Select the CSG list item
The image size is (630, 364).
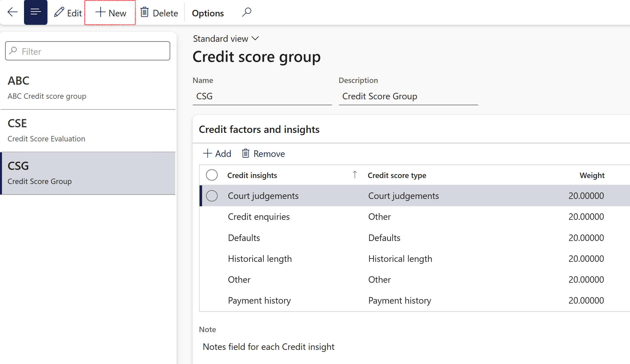[x=88, y=173]
